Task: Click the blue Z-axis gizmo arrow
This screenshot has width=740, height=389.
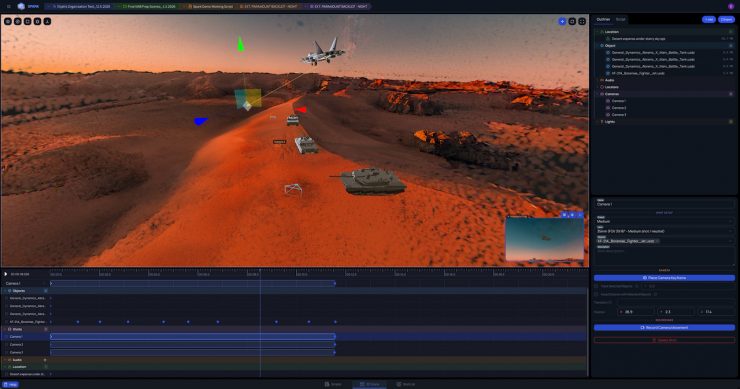Action: (x=201, y=121)
